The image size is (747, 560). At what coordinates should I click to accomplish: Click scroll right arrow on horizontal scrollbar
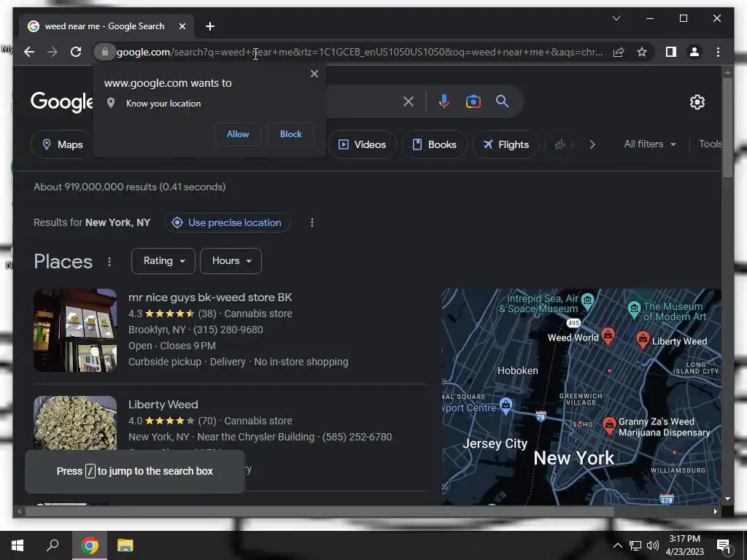click(715, 511)
